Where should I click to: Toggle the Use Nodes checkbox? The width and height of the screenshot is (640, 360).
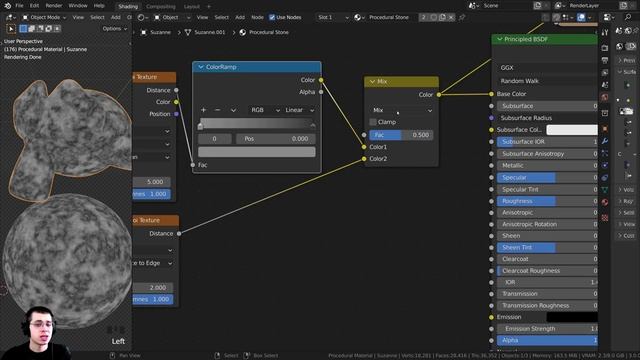[x=272, y=17]
